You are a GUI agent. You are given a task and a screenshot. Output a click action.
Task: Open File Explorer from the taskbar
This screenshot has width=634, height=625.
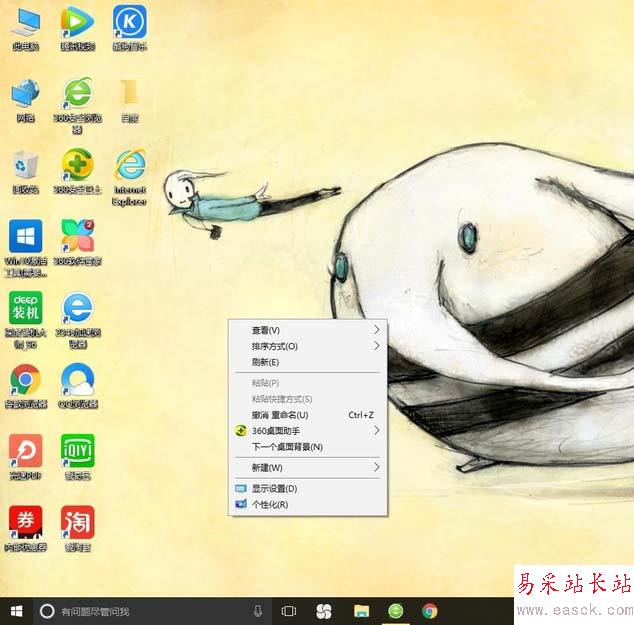(362, 610)
